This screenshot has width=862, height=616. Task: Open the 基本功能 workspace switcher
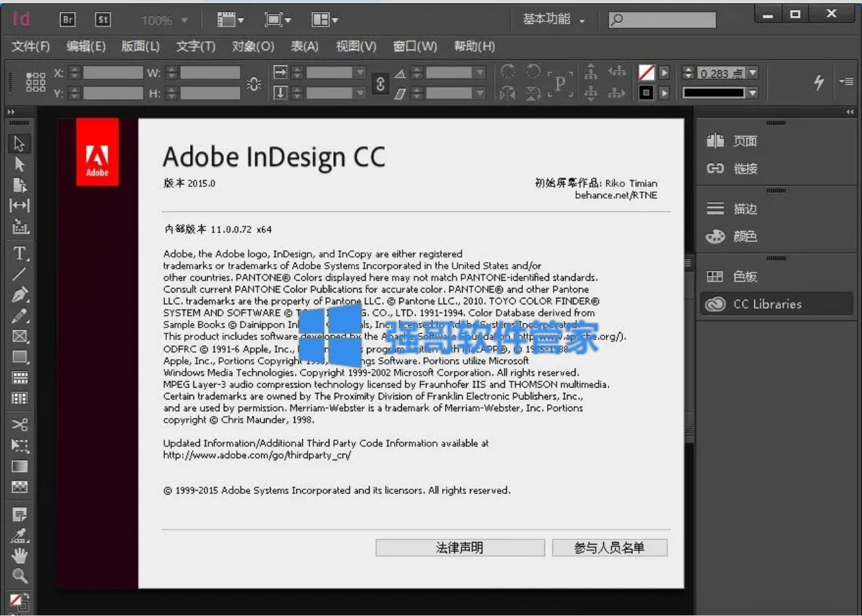click(554, 20)
